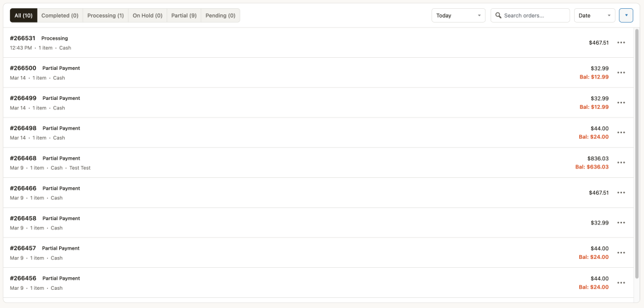Select the Processing (1) tab
644x308 pixels.
click(x=105, y=16)
